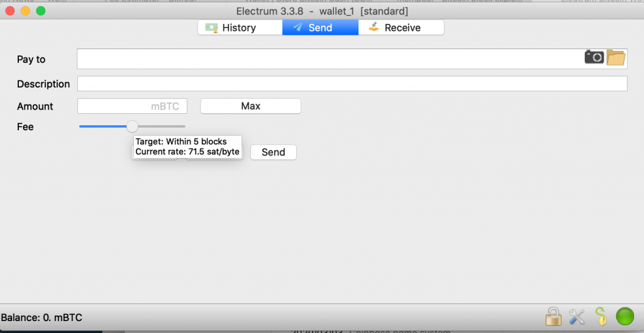Click the Max button

coord(250,106)
